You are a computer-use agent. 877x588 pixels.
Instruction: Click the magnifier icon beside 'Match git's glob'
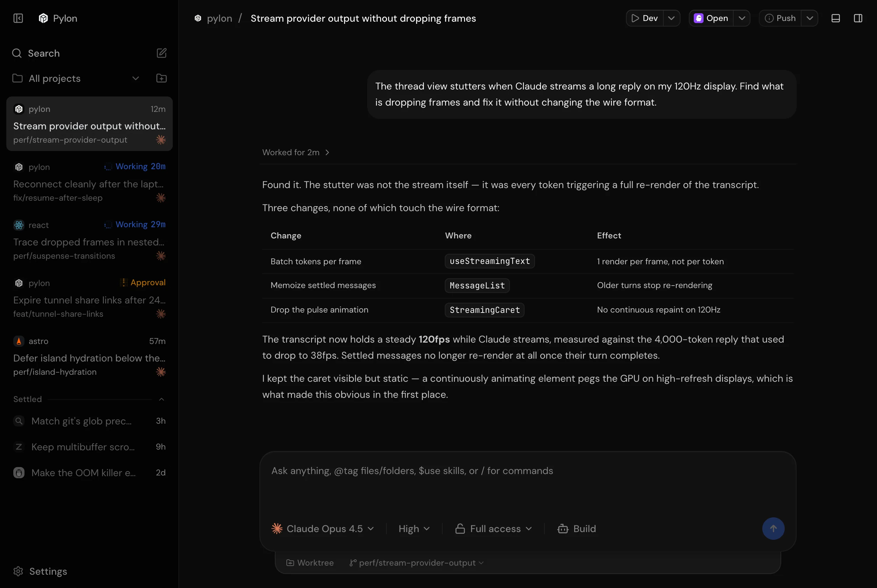(19, 421)
